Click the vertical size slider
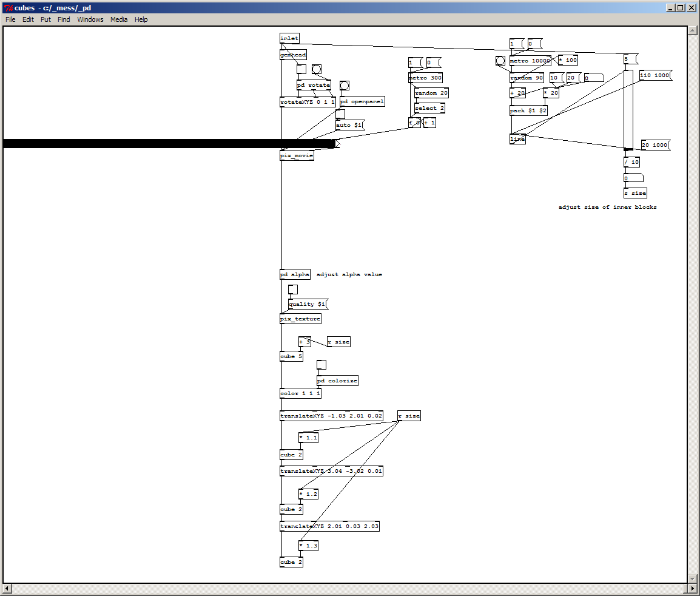The image size is (700, 596). 628,110
